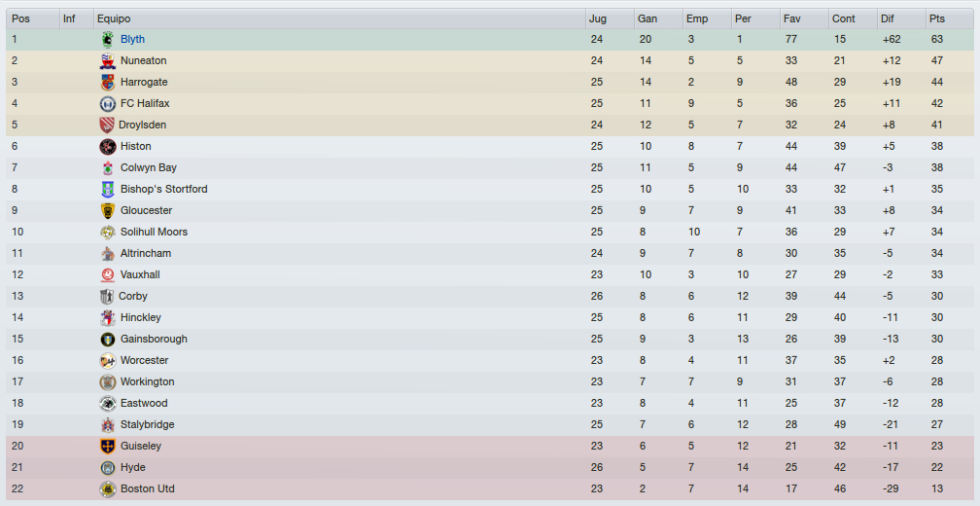Open the Solihull Moors team name
The image size is (980, 506).
tap(154, 232)
